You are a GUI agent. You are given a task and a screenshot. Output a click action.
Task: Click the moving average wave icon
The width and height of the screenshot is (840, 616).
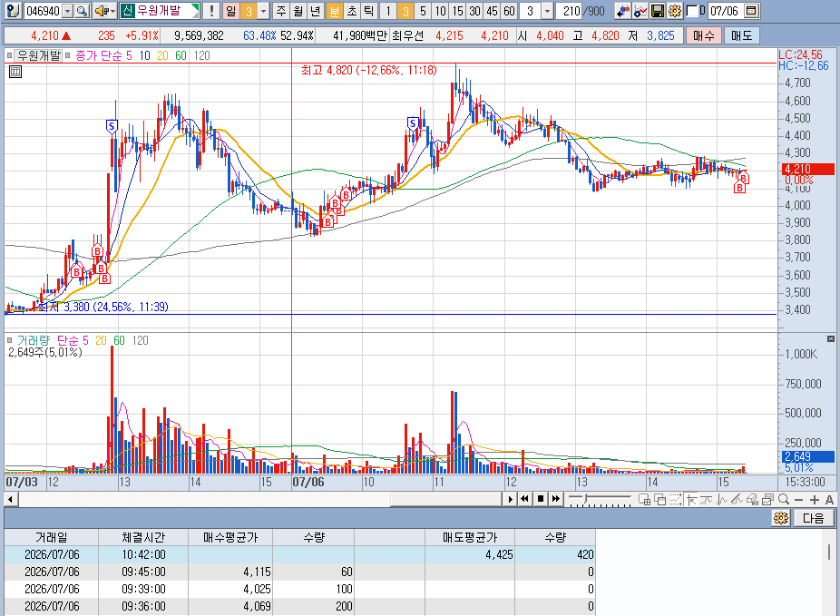(x=707, y=500)
